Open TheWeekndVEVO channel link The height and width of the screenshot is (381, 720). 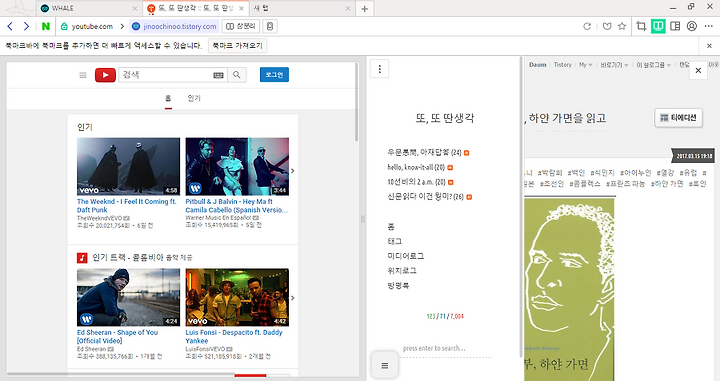click(x=100, y=218)
